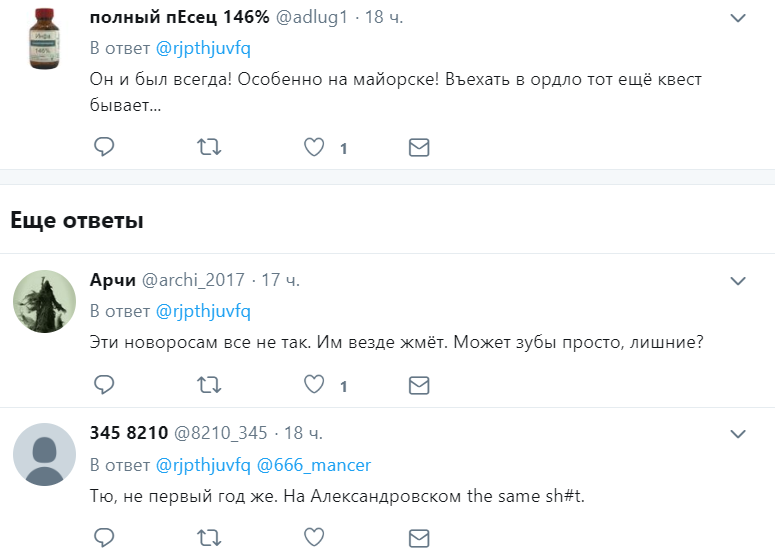Reply to Арчи's tweet
Screen dimensions: 775x556
tap(104, 385)
